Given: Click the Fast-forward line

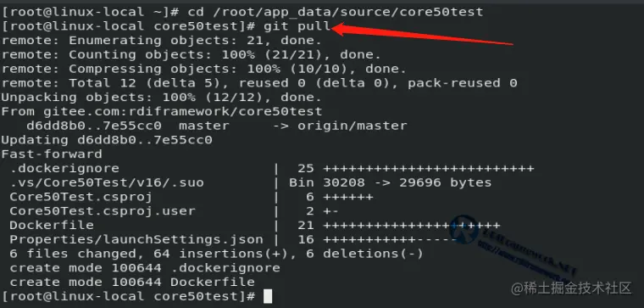Looking at the screenshot, I should point(52,154).
